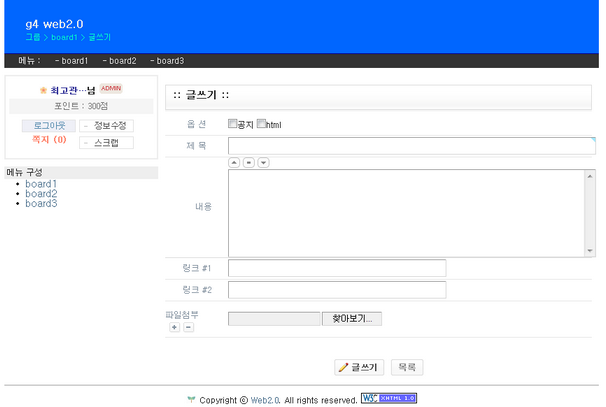Add another file attachment with plus icon

click(x=174, y=327)
